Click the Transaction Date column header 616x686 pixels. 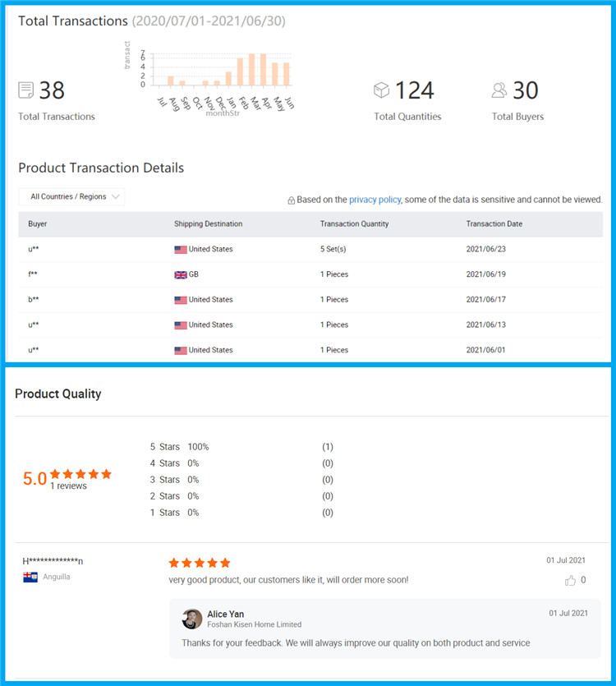(494, 223)
